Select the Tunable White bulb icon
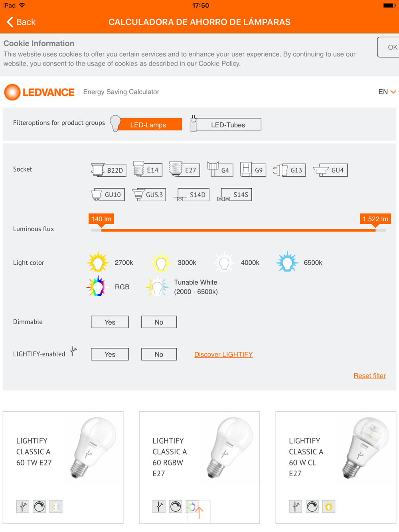Screen dimensions: 399x532 coord(157,287)
